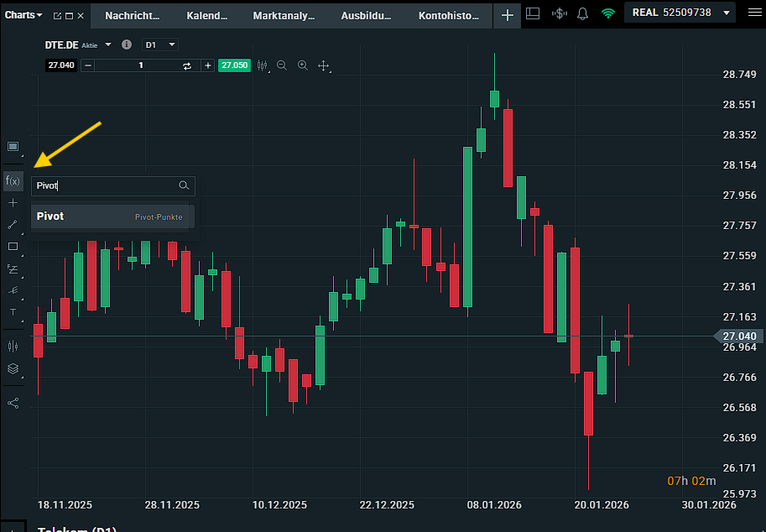The width and height of the screenshot is (766, 532).
Task: Open the indicators f(x) tool
Action: pos(13,180)
